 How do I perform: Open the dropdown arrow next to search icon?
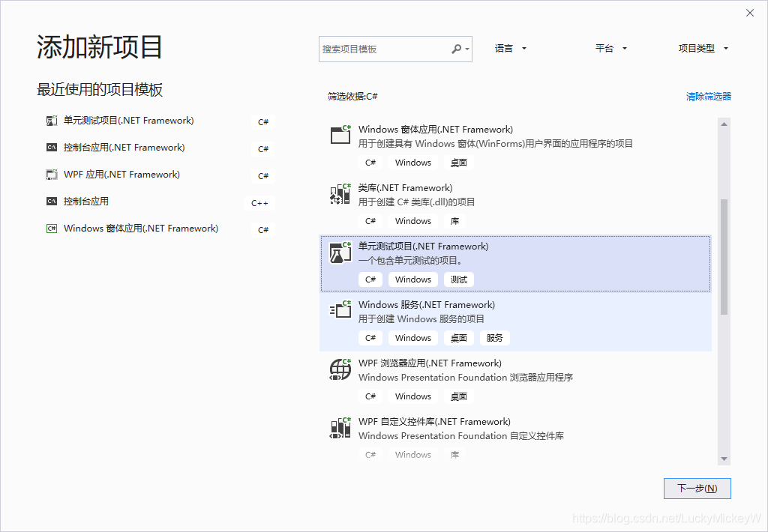tap(467, 49)
